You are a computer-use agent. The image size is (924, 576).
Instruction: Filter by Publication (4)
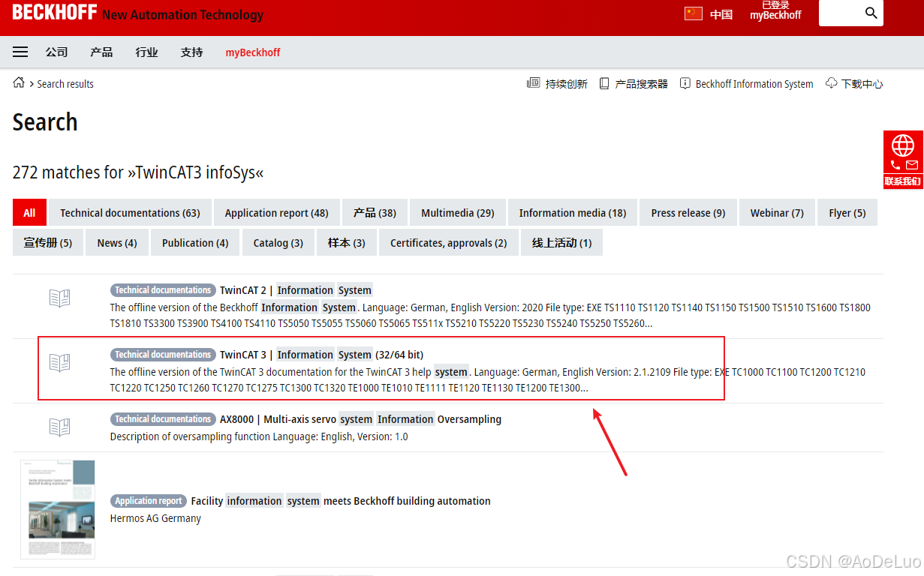click(195, 243)
